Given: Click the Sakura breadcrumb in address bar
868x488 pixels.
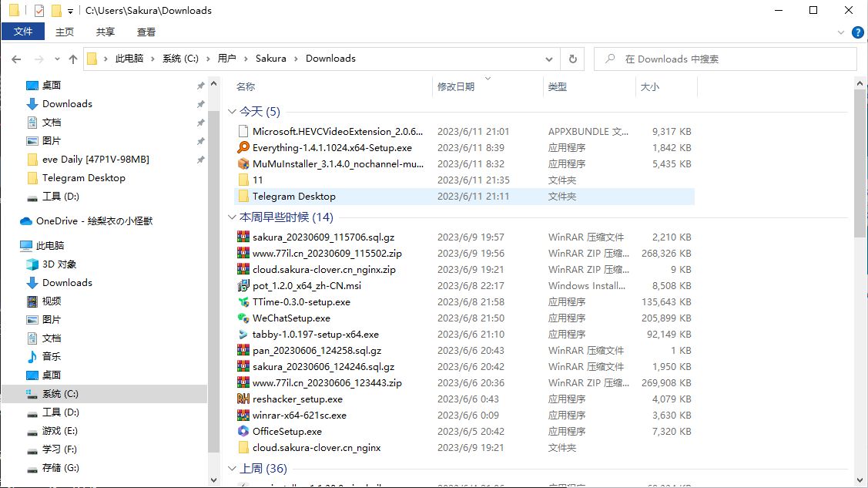Looking at the screenshot, I should click(x=270, y=59).
